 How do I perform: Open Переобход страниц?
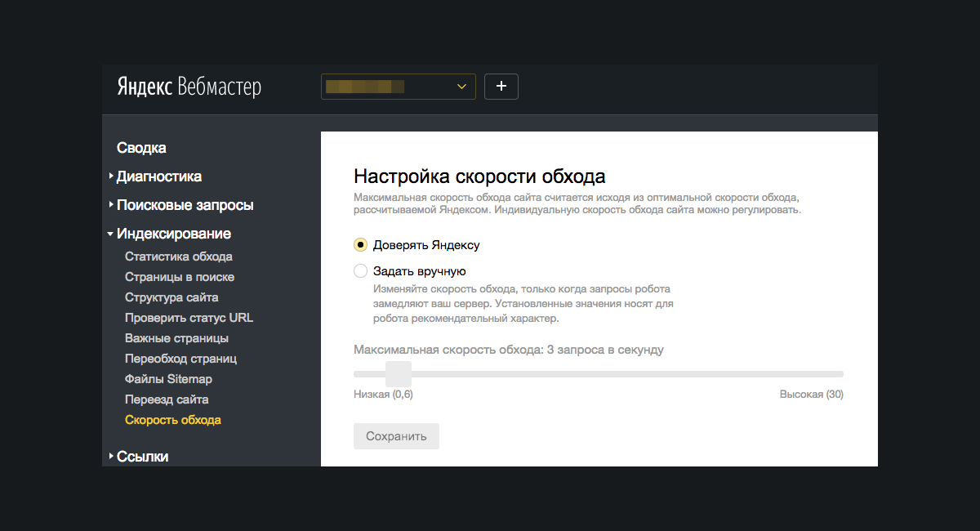pos(180,359)
